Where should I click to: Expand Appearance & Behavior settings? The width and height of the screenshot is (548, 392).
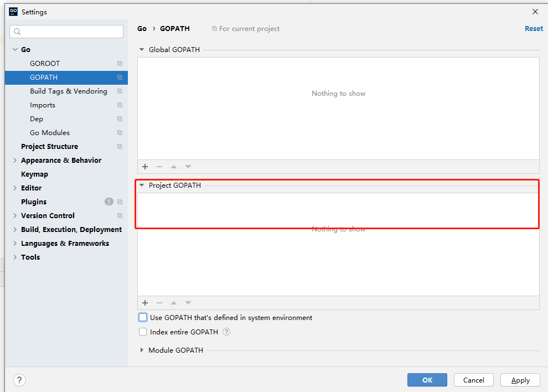tap(15, 161)
